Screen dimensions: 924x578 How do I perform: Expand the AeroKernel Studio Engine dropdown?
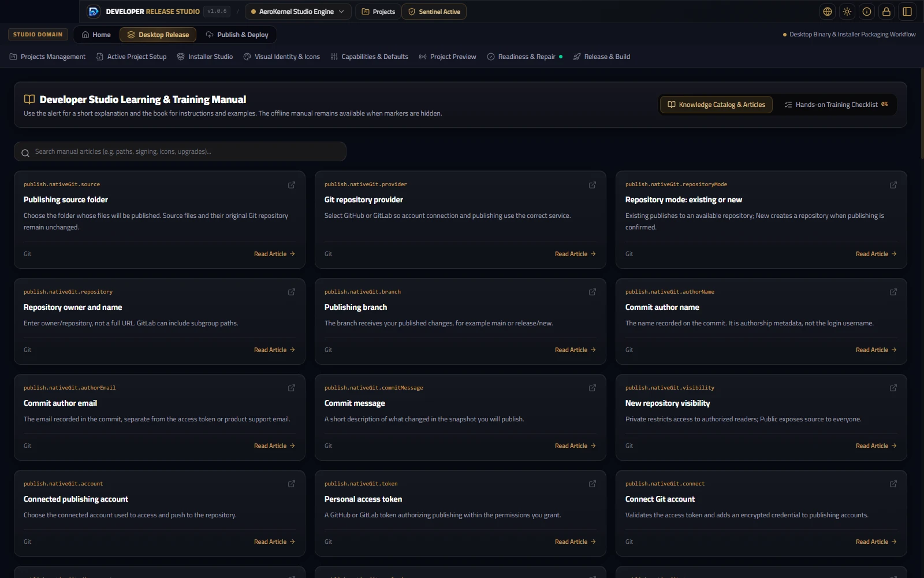[298, 12]
